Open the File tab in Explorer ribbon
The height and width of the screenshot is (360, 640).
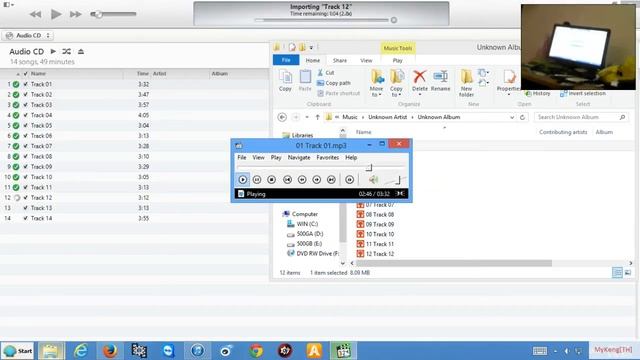(286, 60)
